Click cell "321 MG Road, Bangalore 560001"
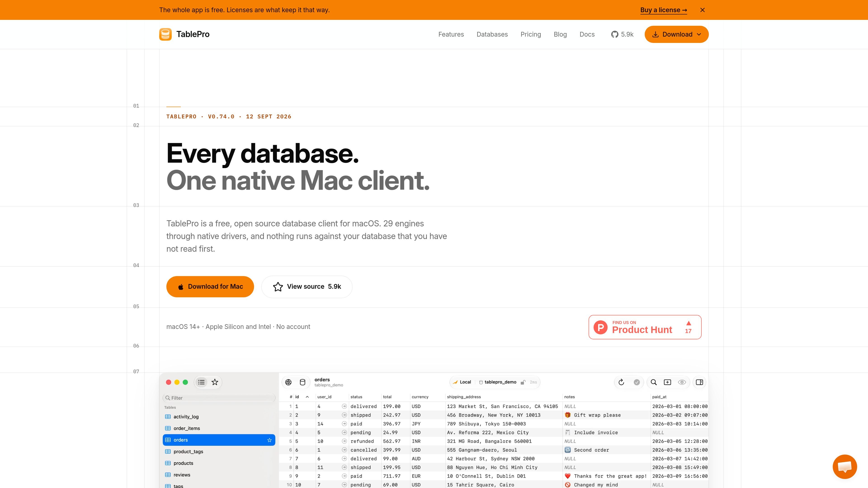 [489, 441]
